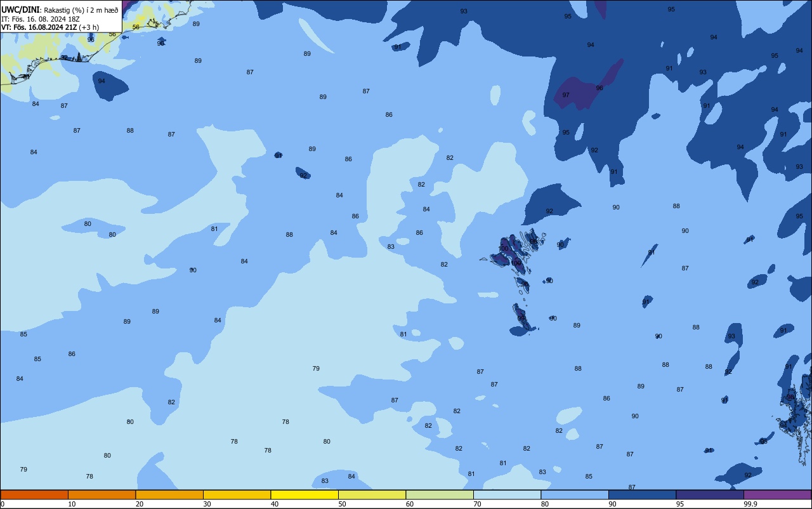The image size is (812, 509).
Task: Select the 80–90 medium blue legend band
Action: click(575, 494)
